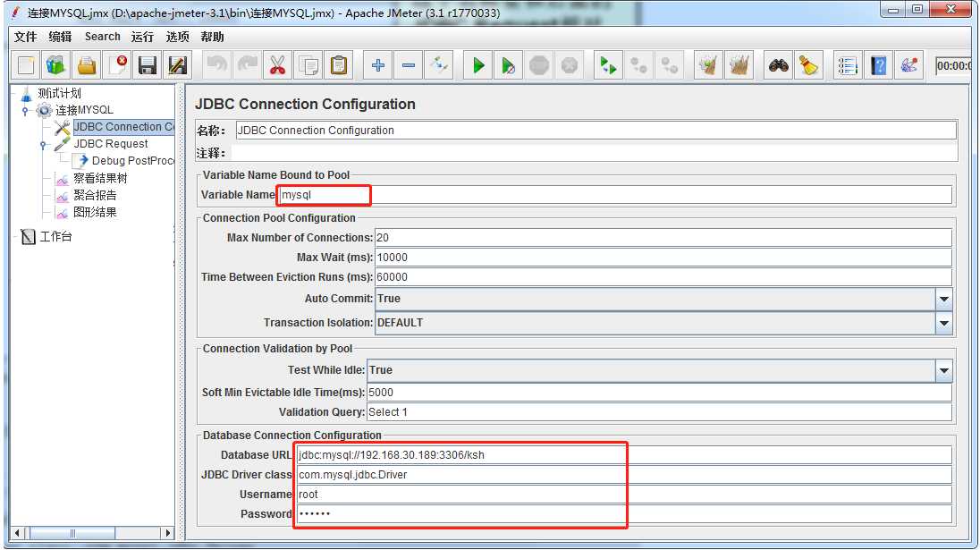
Task: Click the 名称 name input field
Action: coord(596,130)
